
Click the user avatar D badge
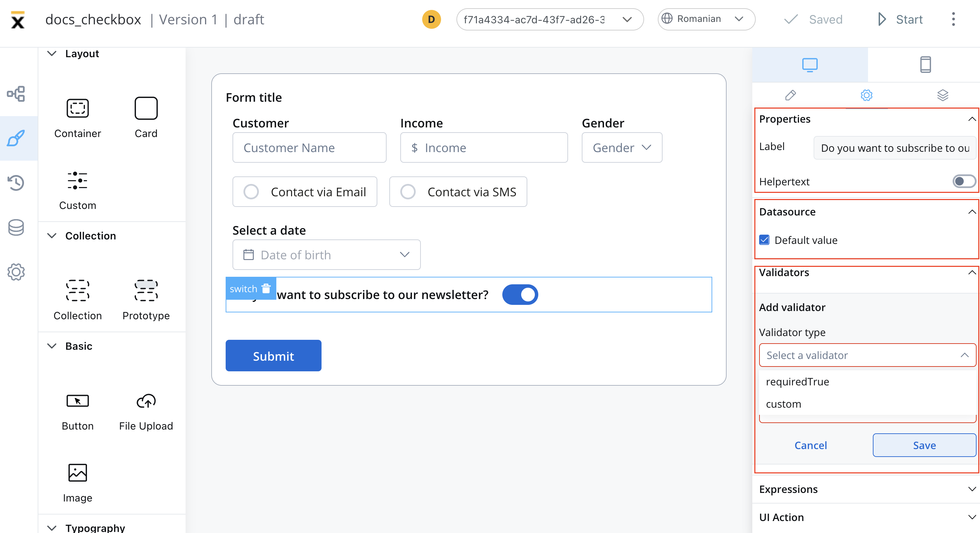pos(431,20)
